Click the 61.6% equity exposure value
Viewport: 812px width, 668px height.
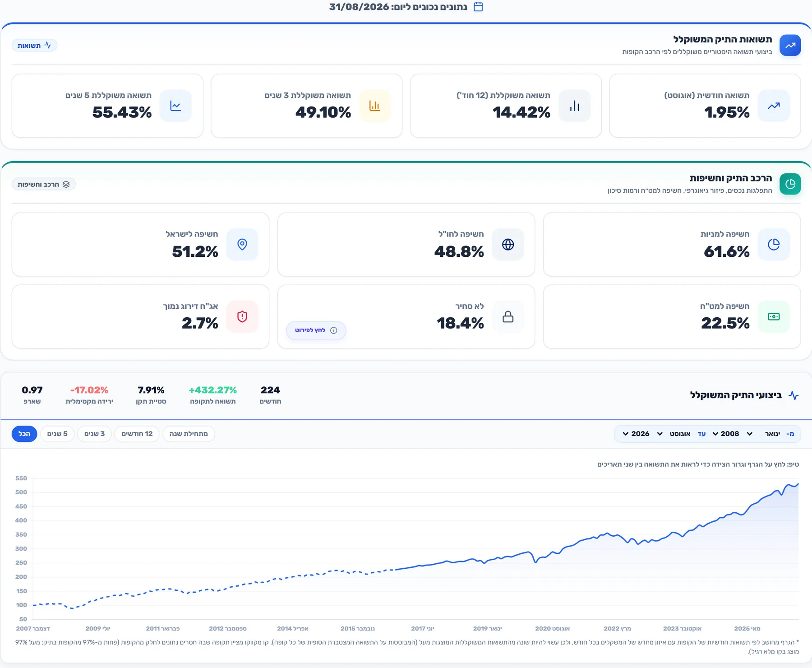726,251
